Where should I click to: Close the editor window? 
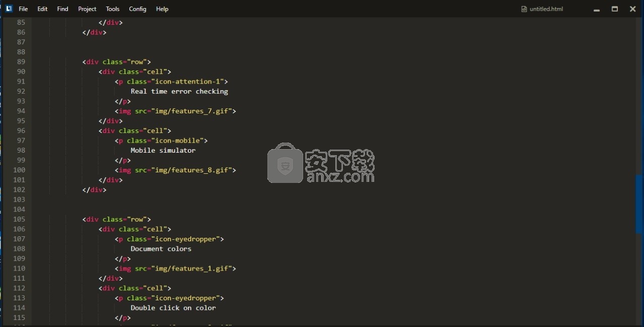point(633,9)
